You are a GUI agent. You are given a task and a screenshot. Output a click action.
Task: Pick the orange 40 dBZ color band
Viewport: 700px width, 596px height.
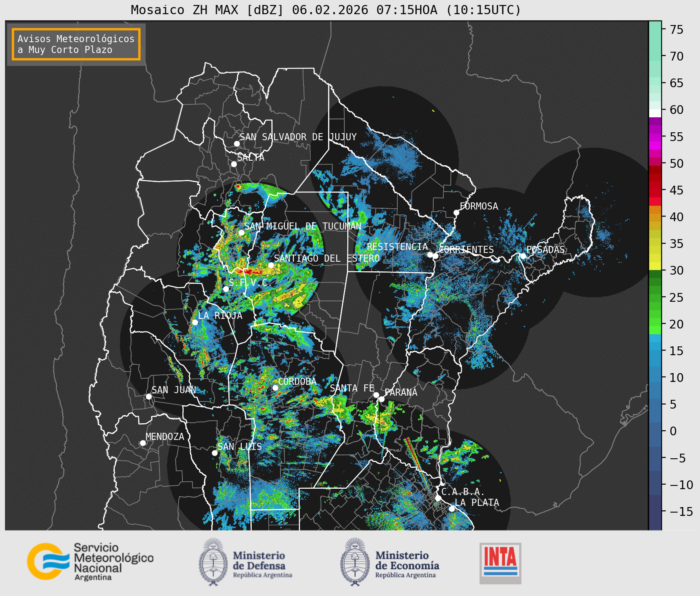click(x=655, y=217)
